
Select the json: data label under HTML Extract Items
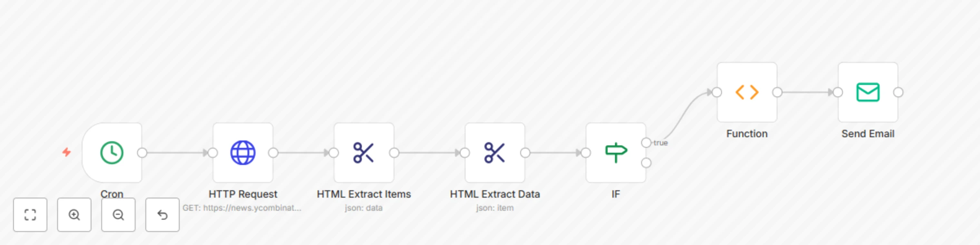click(363, 208)
